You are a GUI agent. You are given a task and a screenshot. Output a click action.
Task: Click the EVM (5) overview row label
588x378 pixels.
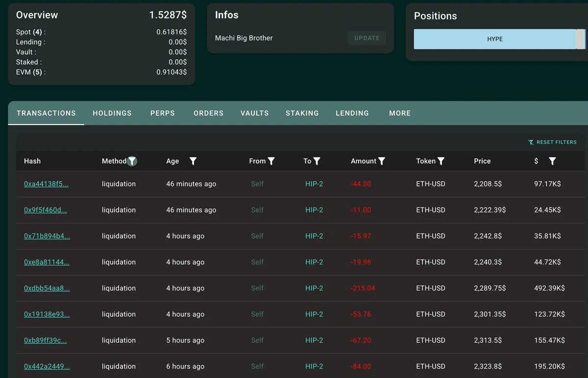click(31, 72)
